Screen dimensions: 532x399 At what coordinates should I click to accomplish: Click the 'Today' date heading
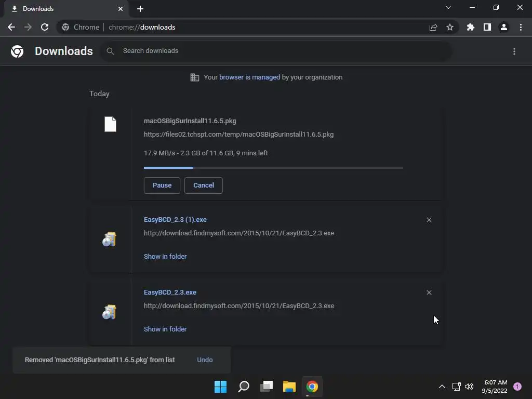pos(99,94)
